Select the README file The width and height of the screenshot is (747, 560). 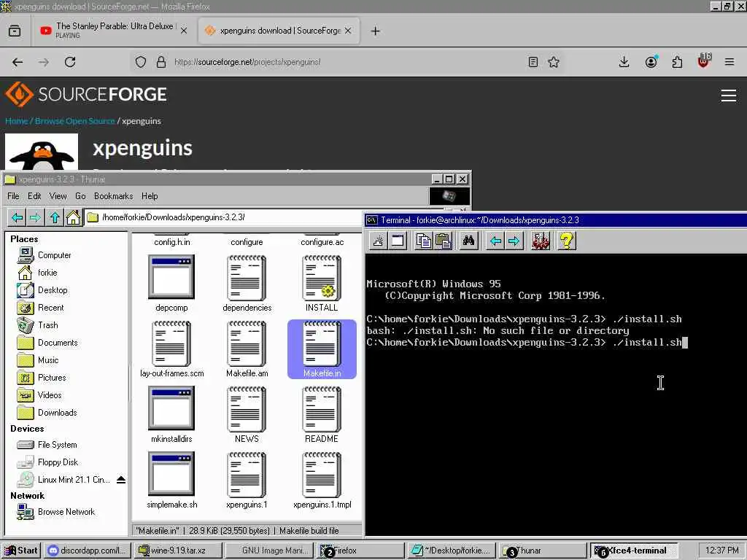tap(322, 414)
